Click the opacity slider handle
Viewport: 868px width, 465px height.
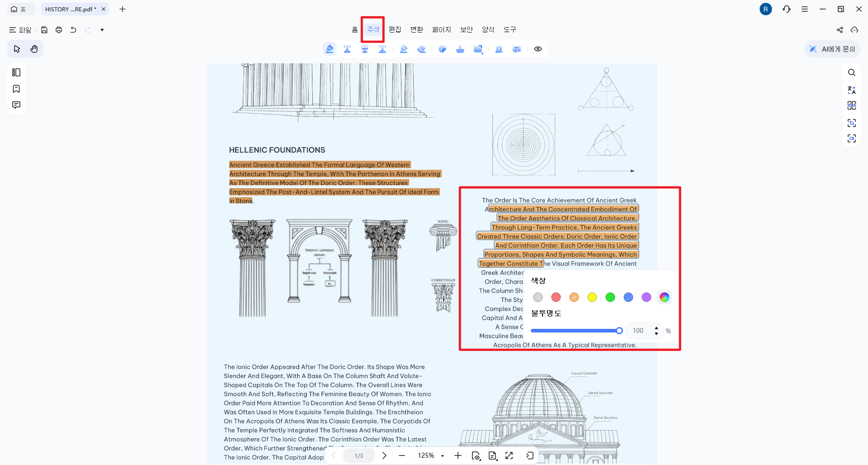[x=619, y=331]
